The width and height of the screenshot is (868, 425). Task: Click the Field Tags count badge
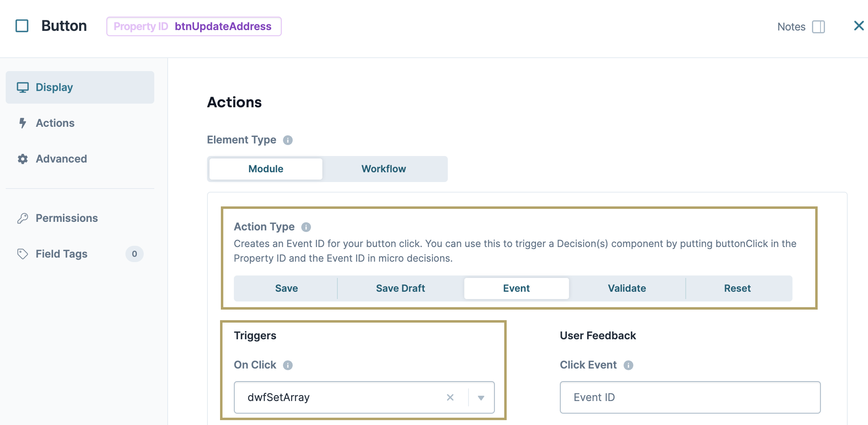[134, 254]
